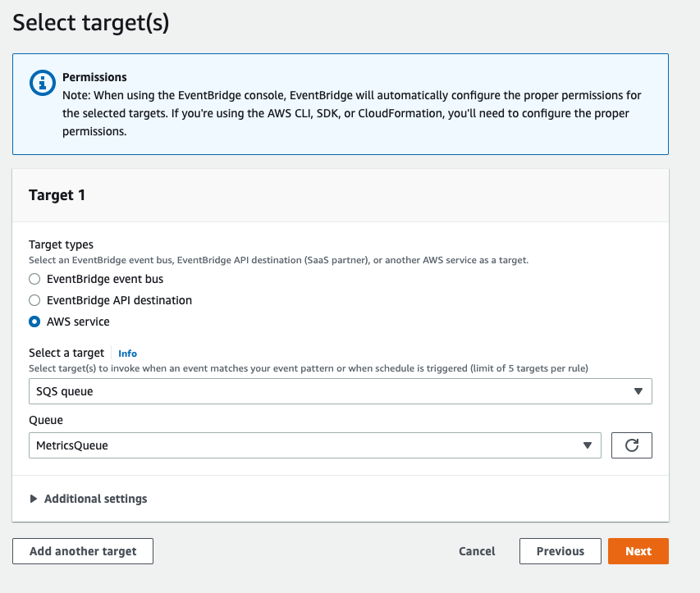700x593 pixels.
Task: Click the Select target(s) page title
Action: click(91, 22)
